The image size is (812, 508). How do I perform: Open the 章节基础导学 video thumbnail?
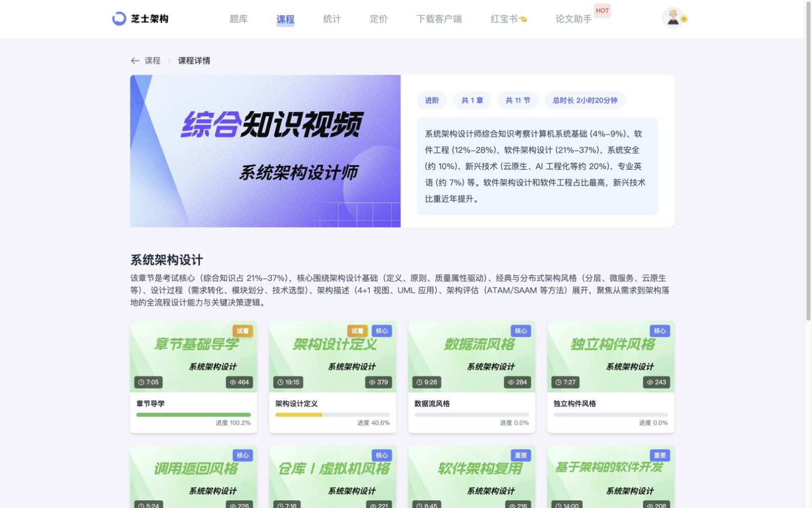194,357
